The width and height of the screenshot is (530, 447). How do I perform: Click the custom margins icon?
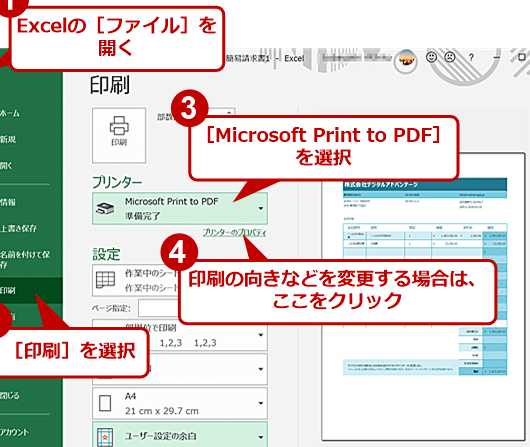tap(105, 437)
